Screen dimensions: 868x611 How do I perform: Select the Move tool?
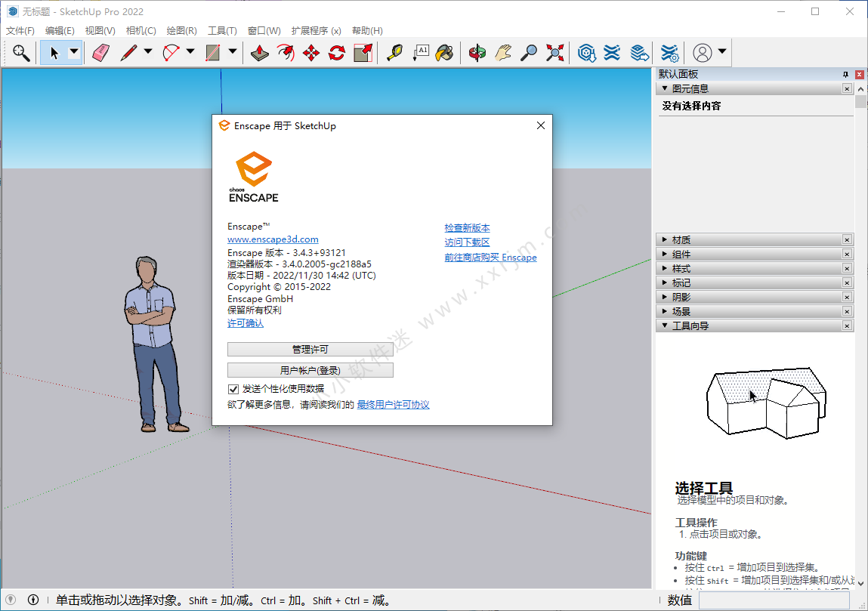(x=311, y=53)
